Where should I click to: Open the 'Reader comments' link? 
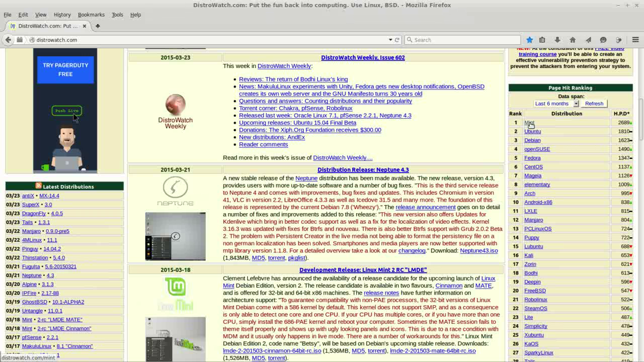(x=263, y=144)
